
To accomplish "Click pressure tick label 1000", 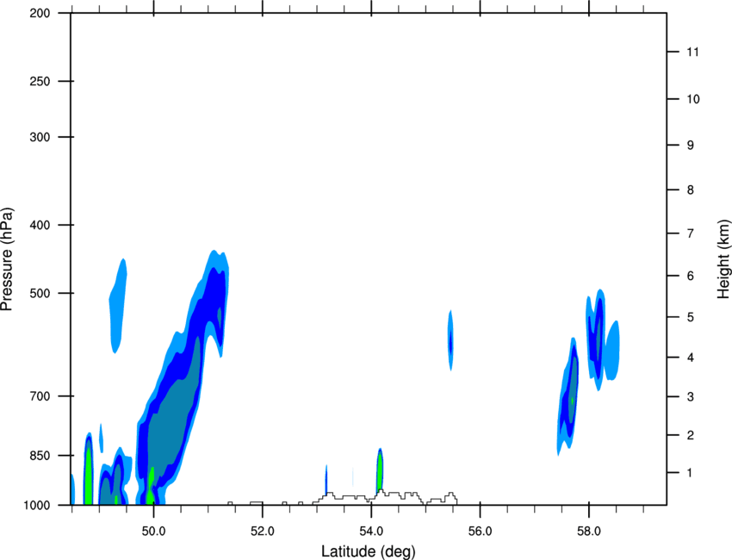I will click(x=37, y=506).
